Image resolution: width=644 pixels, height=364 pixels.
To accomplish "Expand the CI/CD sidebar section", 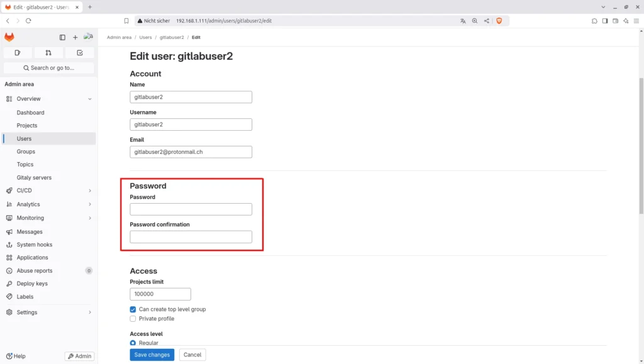I will click(90, 190).
